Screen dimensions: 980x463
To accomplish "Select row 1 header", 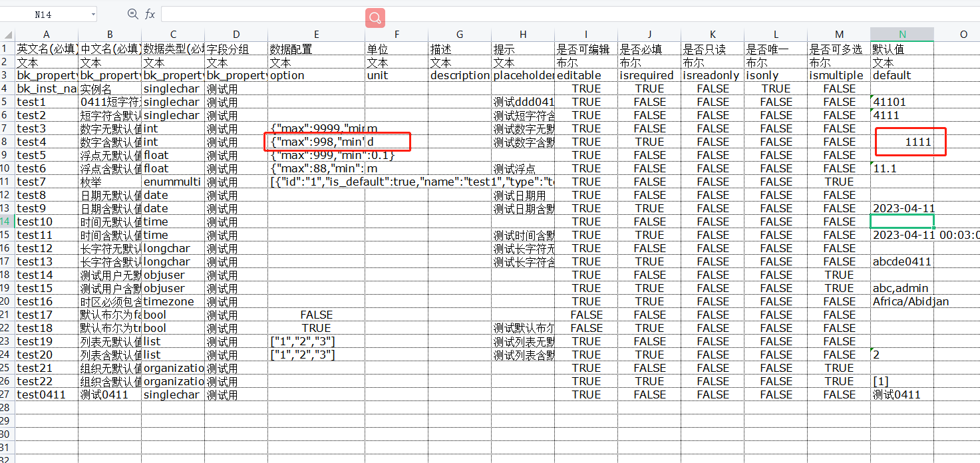I will click(7, 49).
